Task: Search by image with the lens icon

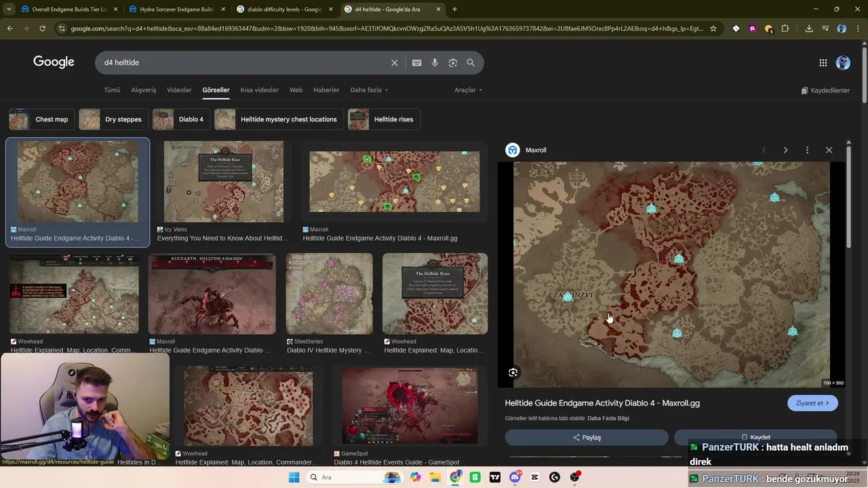Action: [452, 62]
